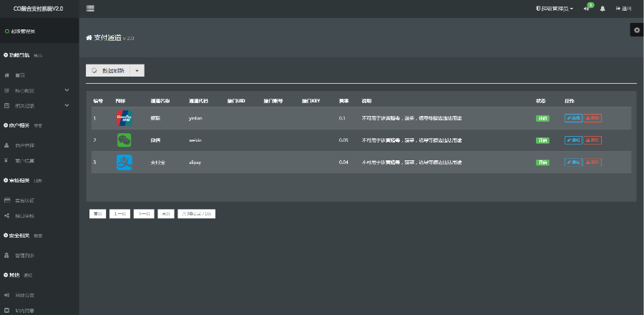Click the record count pagination label 共3条记录
This screenshot has height=315, width=644.
pos(196,213)
